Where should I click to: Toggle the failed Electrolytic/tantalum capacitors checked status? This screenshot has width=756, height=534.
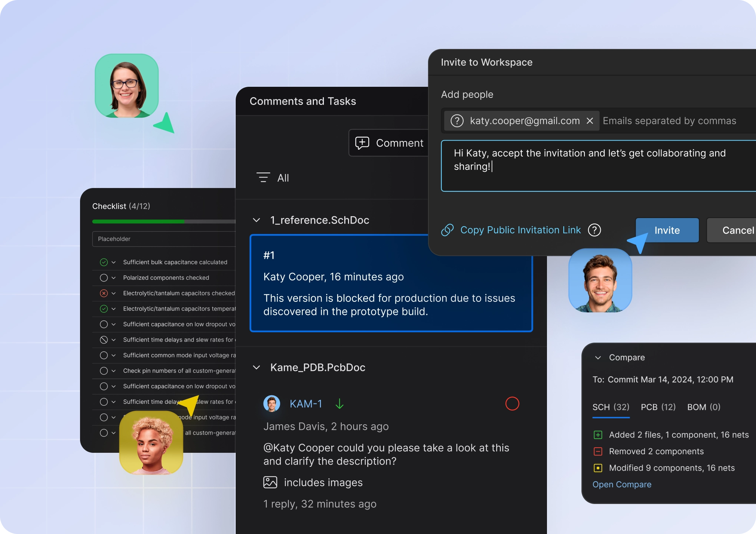(104, 293)
